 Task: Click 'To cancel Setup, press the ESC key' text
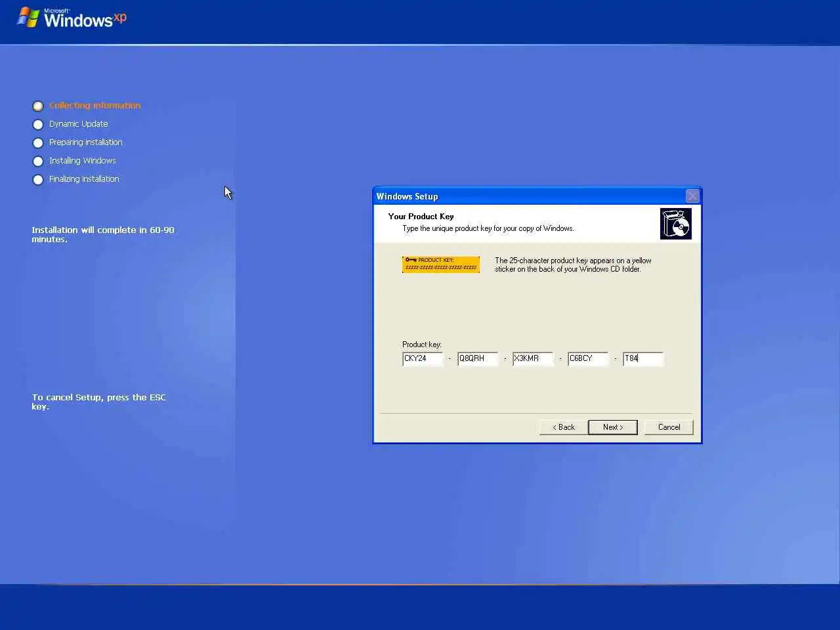[99, 402]
